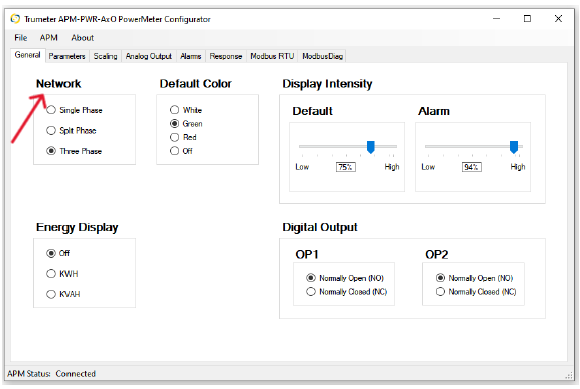
Task: Set Energy Display to KWH
Action: point(62,274)
